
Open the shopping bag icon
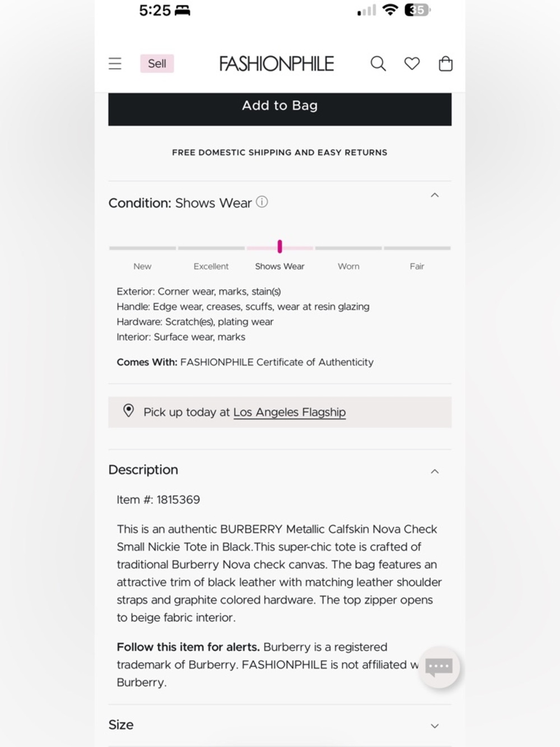[446, 64]
